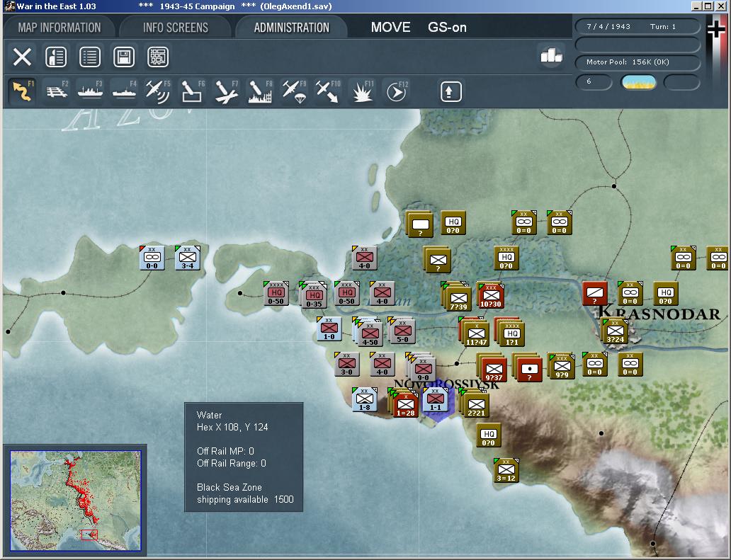Select the blue 0-0 unit on Crimea

point(152,258)
